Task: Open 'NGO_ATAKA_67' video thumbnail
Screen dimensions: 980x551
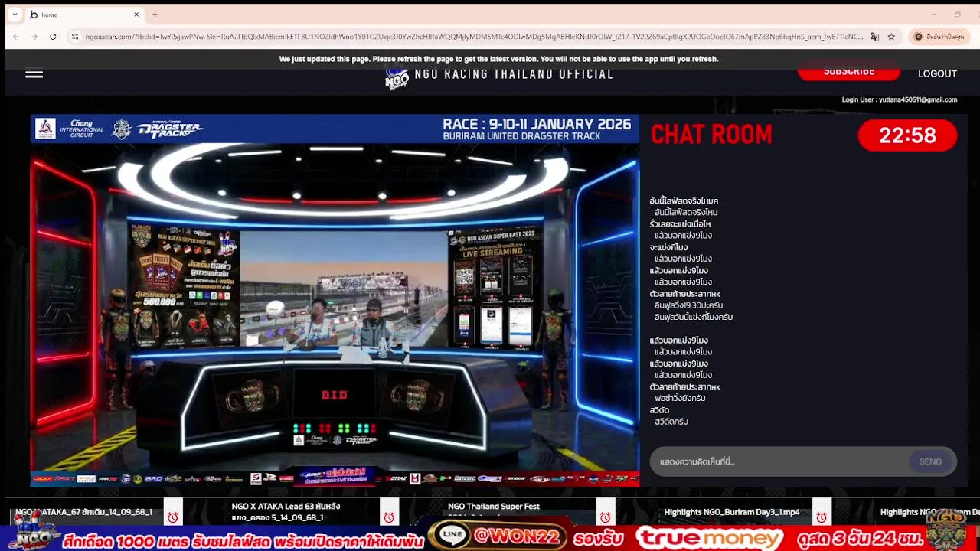Action: click(83, 512)
